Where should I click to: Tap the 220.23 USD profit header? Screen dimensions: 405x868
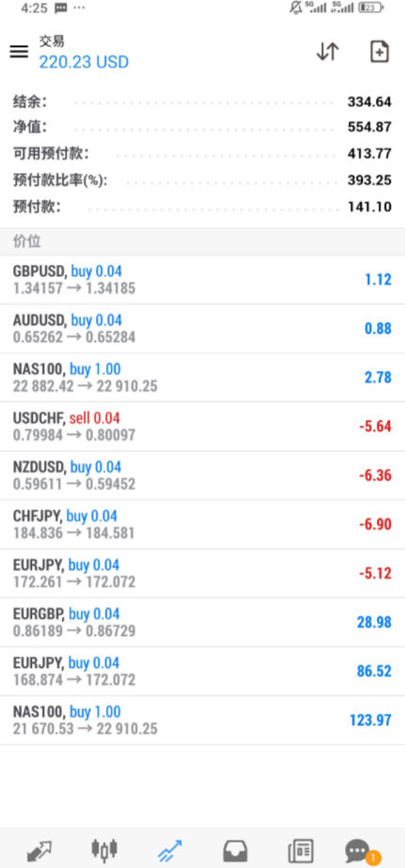pos(84,61)
